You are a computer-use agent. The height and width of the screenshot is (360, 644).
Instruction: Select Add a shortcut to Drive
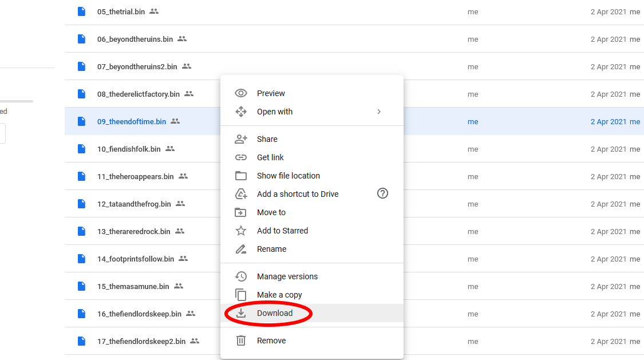coord(298,194)
